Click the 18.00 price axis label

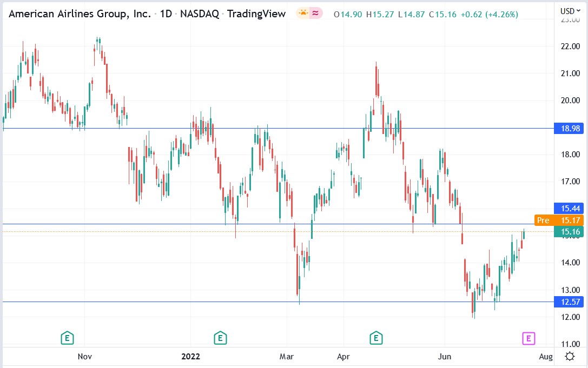pos(570,155)
